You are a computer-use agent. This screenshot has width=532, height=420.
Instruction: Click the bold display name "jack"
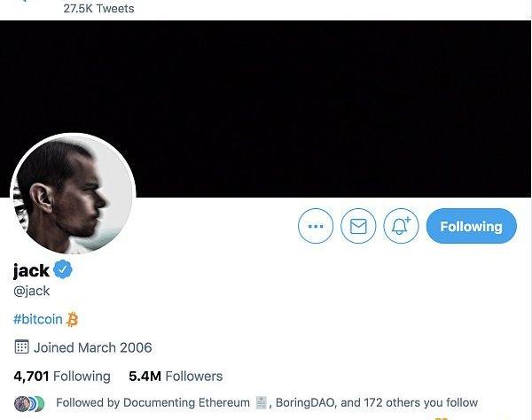point(31,270)
